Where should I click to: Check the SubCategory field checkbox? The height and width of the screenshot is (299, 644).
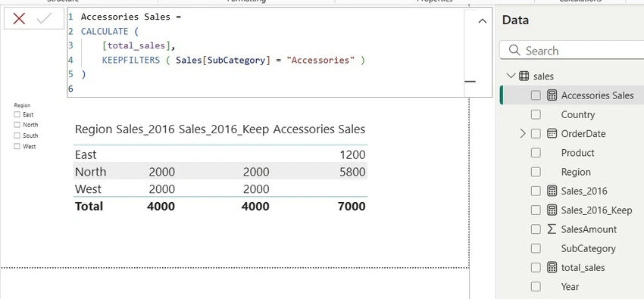point(536,248)
